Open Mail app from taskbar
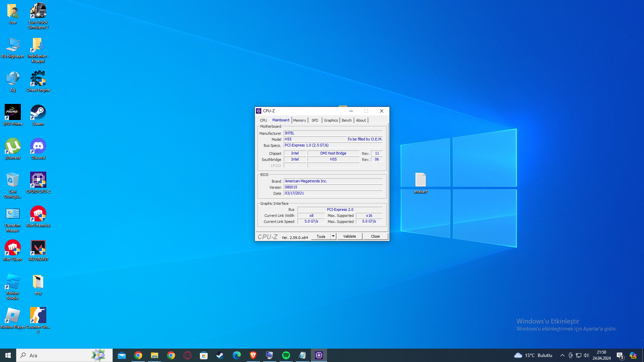This screenshot has height=362, width=644. [x=122, y=355]
